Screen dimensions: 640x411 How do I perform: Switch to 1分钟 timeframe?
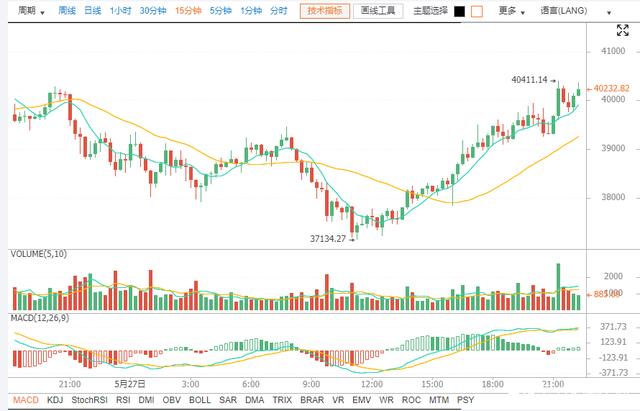pyautogui.click(x=251, y=11)
